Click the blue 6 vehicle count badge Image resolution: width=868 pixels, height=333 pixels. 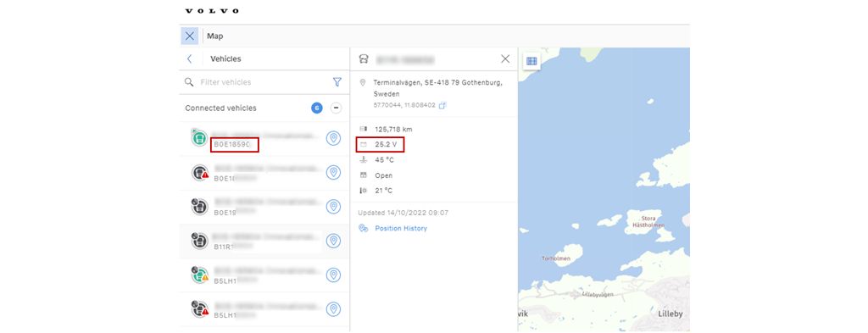pos(317,108)
